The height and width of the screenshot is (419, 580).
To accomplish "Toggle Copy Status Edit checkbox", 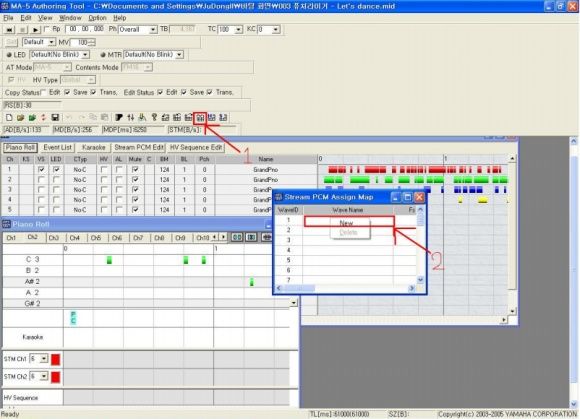I will pyautogui.click(x=43, y=92).
